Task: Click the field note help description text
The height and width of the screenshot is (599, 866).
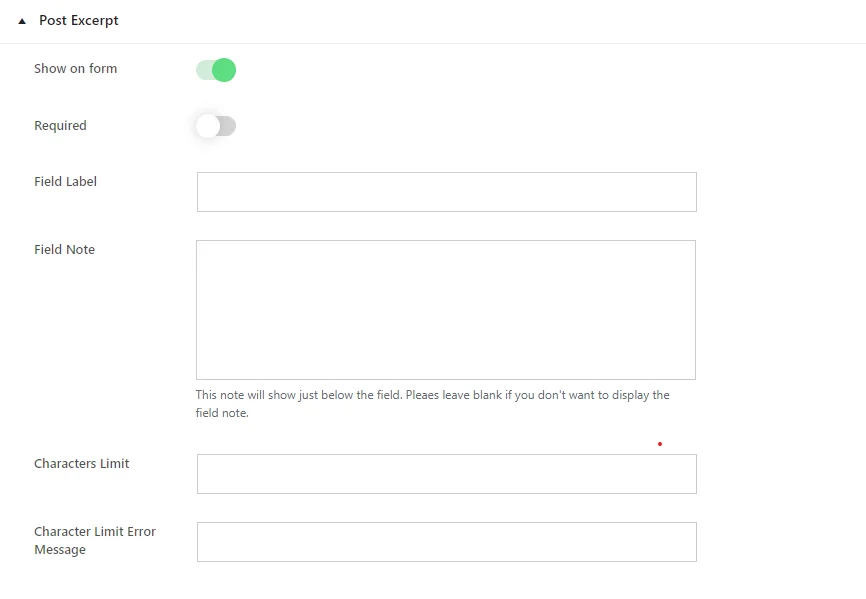Action: (x=432, y=404)
